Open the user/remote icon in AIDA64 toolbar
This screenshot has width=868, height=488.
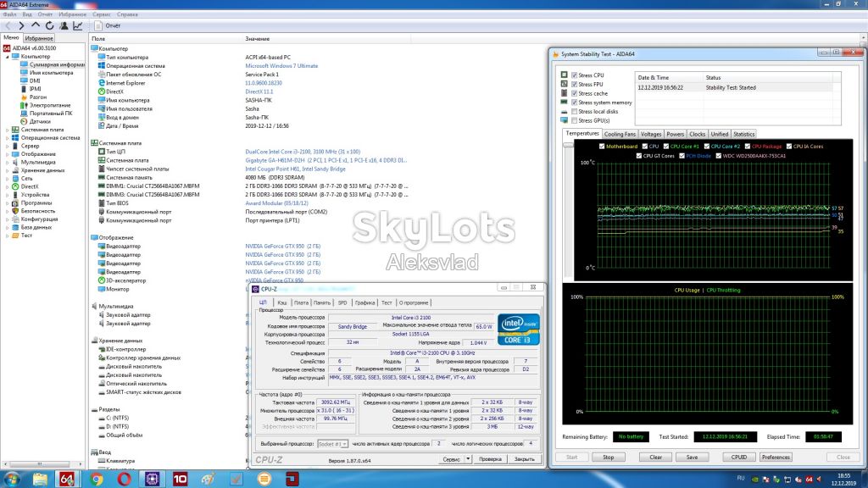[x=64, y=25]
